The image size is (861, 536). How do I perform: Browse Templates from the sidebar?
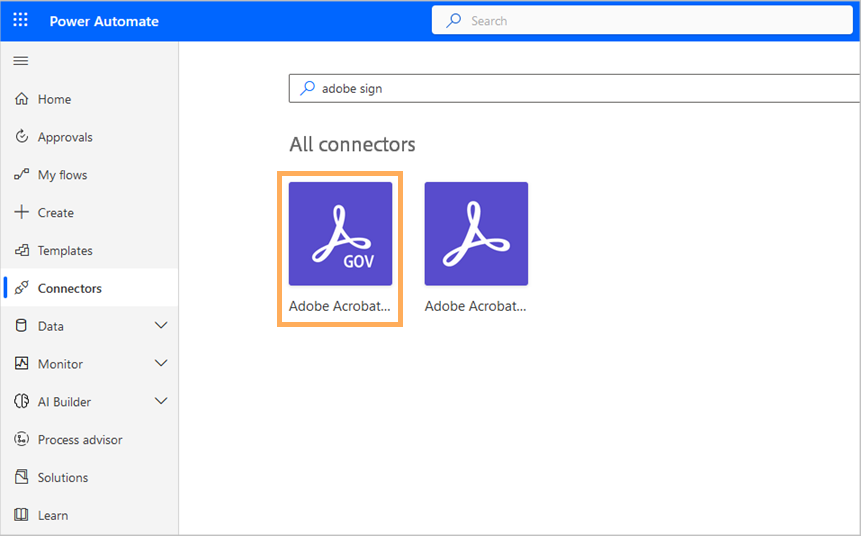pos(90,250)
